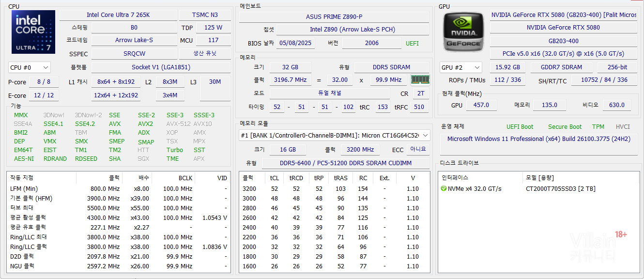Click the Intel Core Ultra 7 265K name field

(118, 15)
